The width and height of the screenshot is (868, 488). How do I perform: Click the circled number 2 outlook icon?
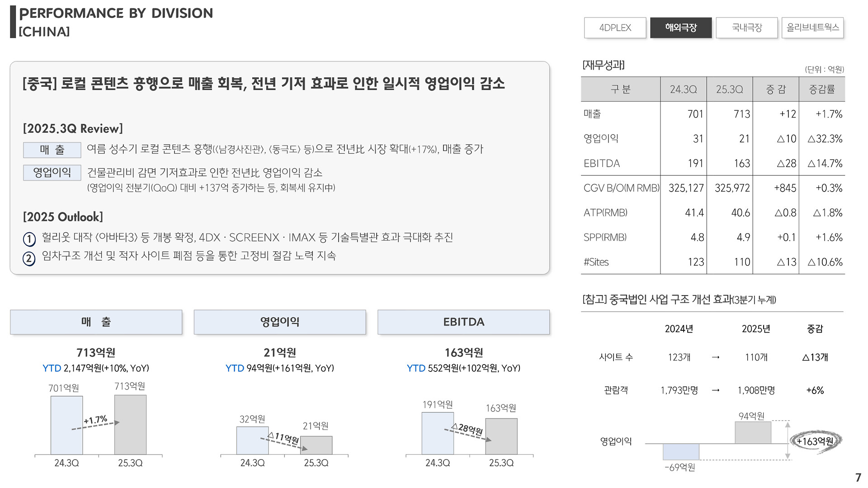[x=29, y=258]
